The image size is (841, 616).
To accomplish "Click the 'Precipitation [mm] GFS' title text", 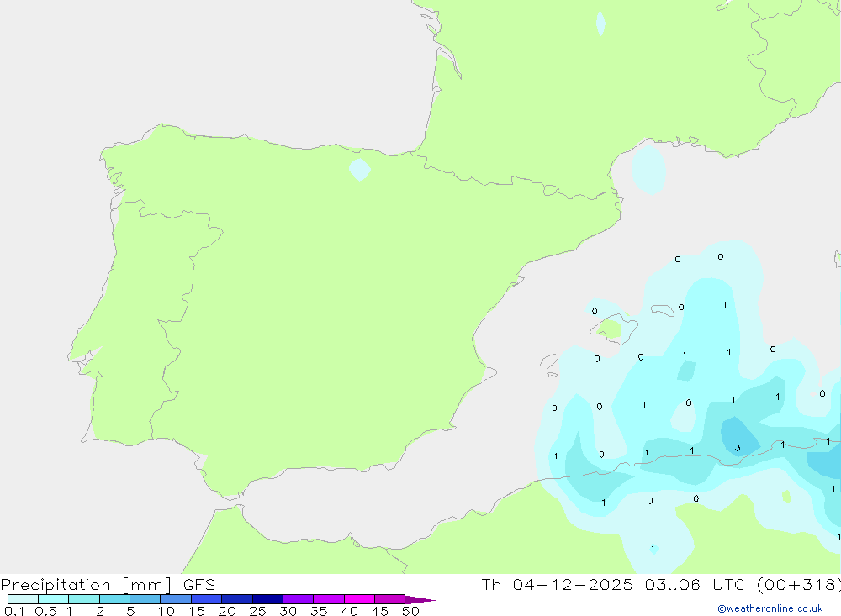I will tap(108, 585).
